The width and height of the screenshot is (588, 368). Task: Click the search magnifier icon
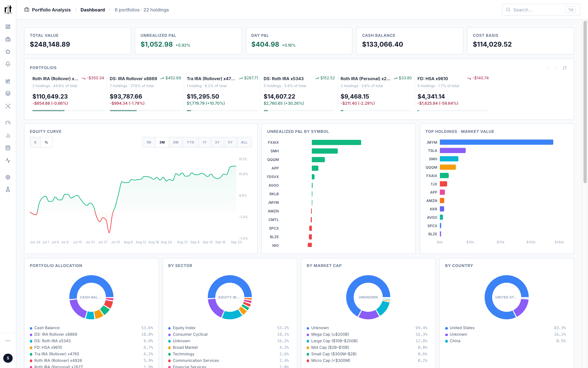click(508, 10)
